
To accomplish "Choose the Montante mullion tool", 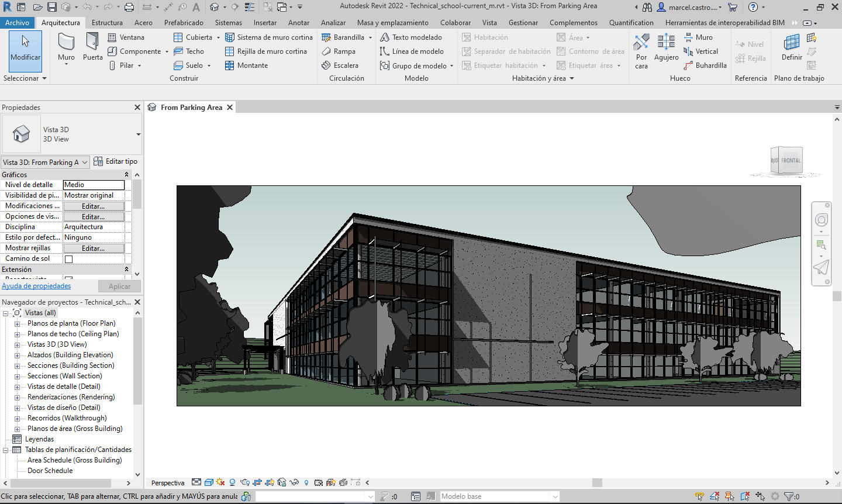I will pos(246,65).
